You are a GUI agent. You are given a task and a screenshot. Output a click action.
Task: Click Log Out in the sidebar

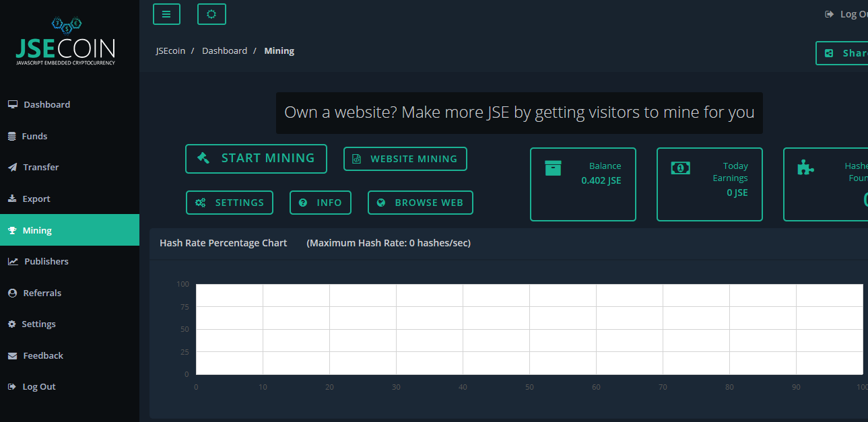(69, 386)
